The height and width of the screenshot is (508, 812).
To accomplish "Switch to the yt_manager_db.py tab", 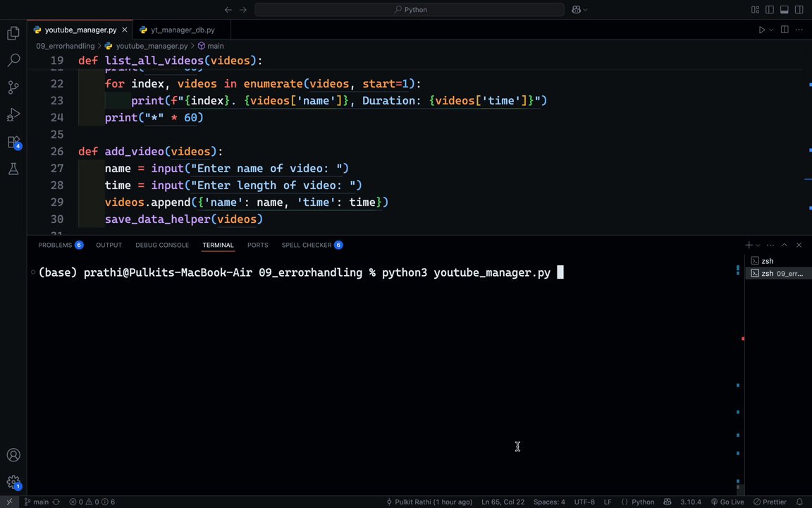I will [x=183, y=30].
